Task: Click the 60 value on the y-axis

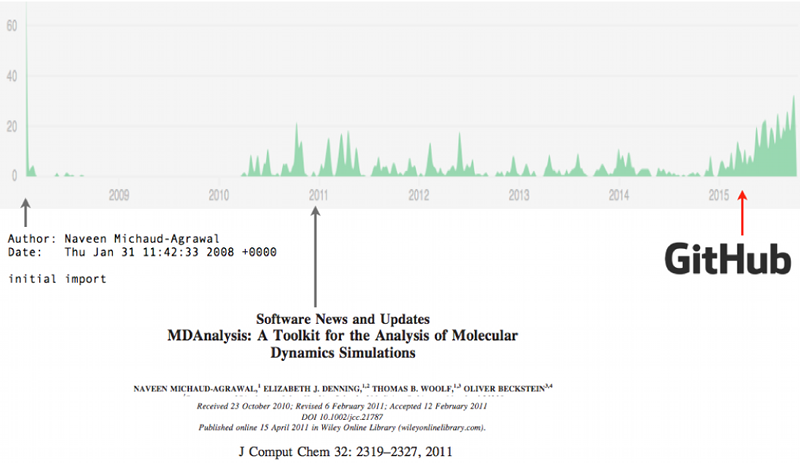Action: click(x=12, y=26)
